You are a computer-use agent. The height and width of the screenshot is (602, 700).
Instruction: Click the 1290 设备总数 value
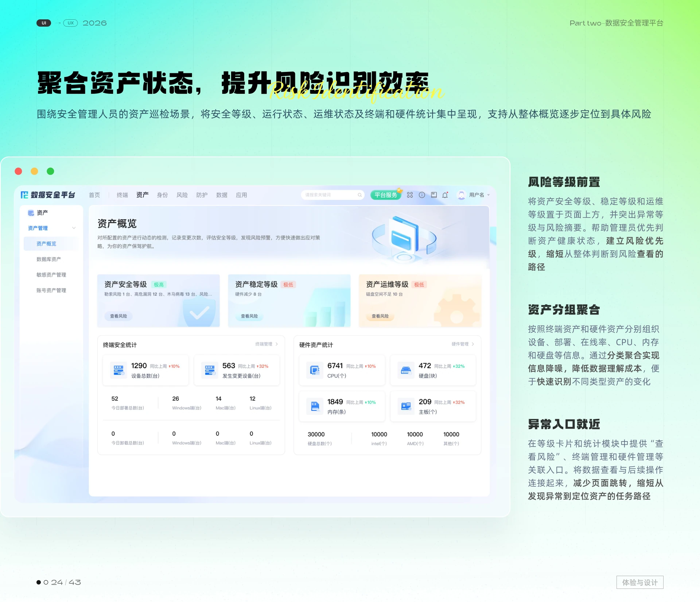[x=139, y=366]
